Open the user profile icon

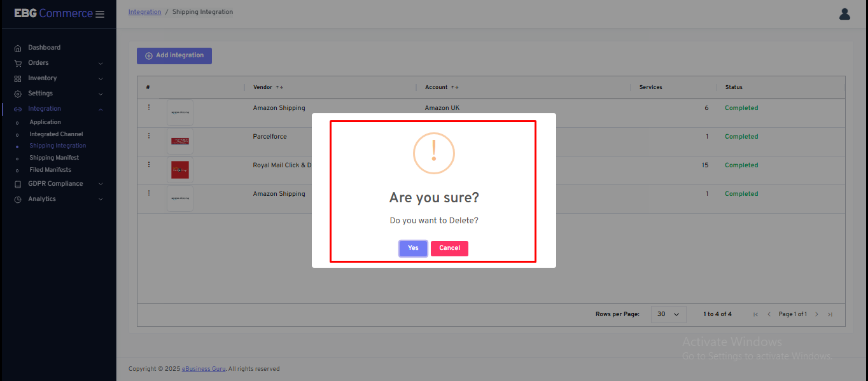coord(844,14)
